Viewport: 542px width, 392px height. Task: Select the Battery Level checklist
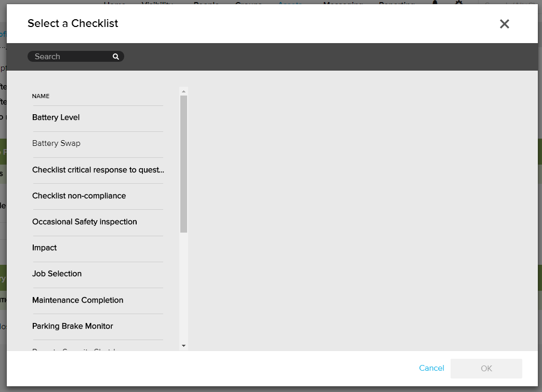[56, 118]
